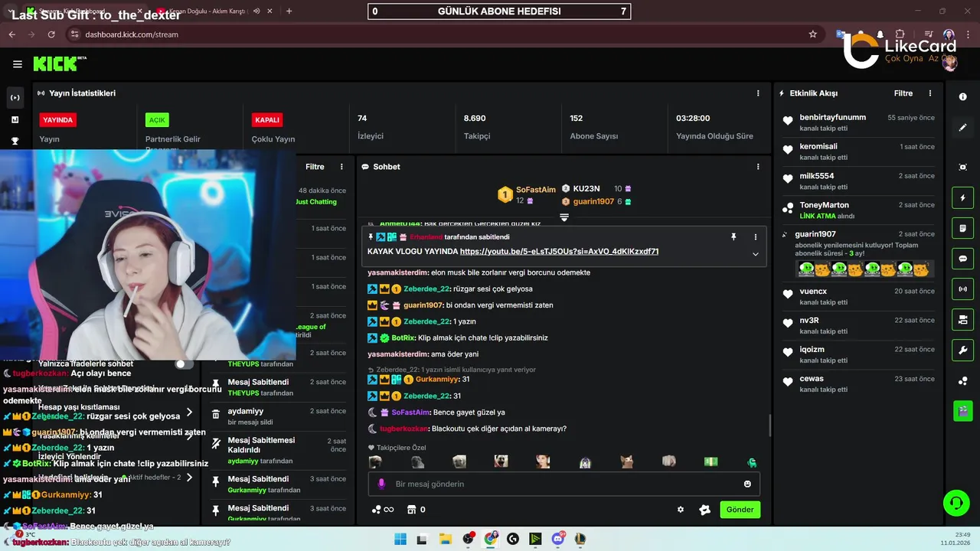Screen dimensions: 980x551
Task: Open the emoji picker smiley icon
Action: point(747,484)
